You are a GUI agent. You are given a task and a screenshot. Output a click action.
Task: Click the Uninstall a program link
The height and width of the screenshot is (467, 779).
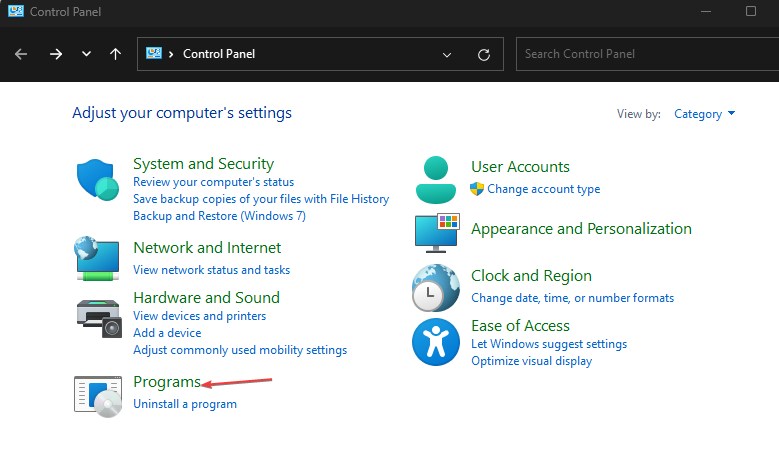[x=185, y=404]
